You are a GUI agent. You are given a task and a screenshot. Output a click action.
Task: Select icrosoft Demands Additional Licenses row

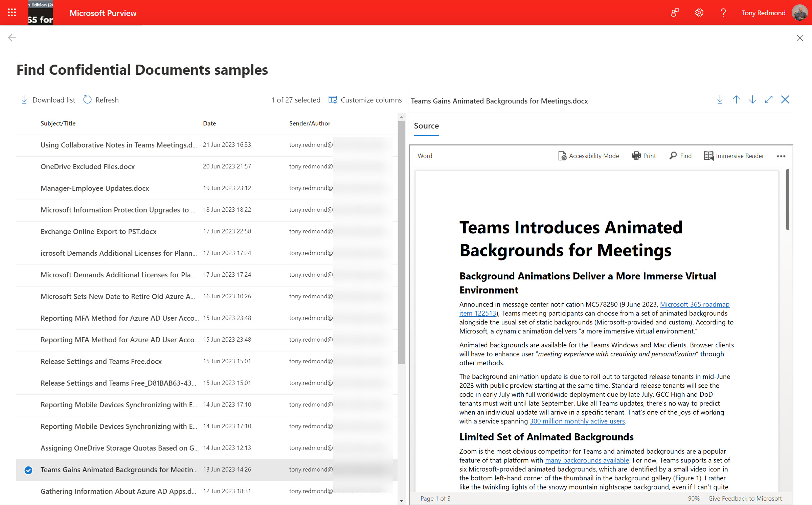point(207,253)
